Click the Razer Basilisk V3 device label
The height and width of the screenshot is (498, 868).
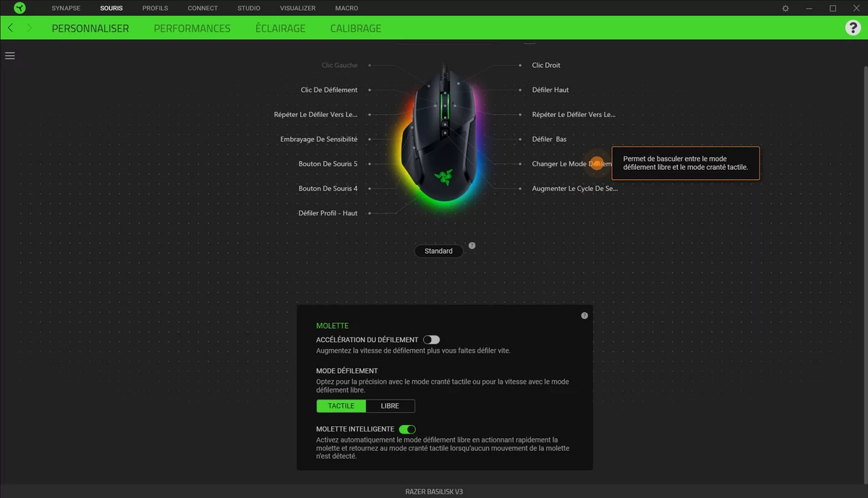[x=434, y=491]
